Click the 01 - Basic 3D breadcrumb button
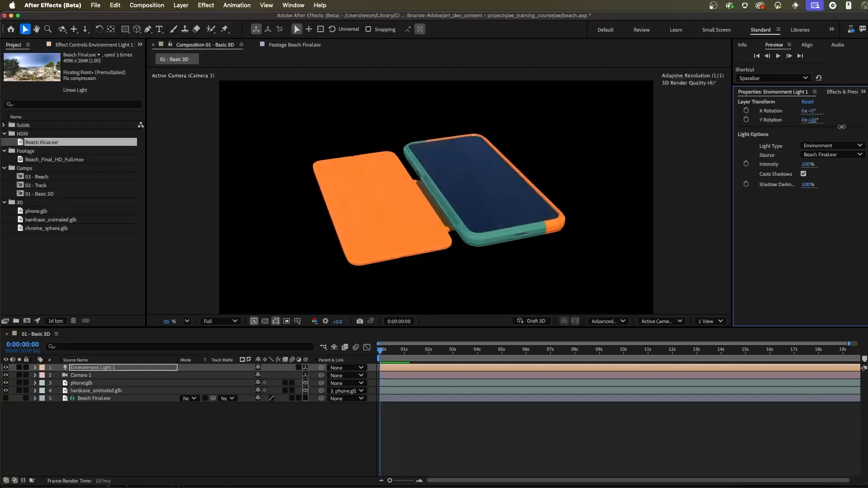This screenshot has height=488, width=868. 177,59
